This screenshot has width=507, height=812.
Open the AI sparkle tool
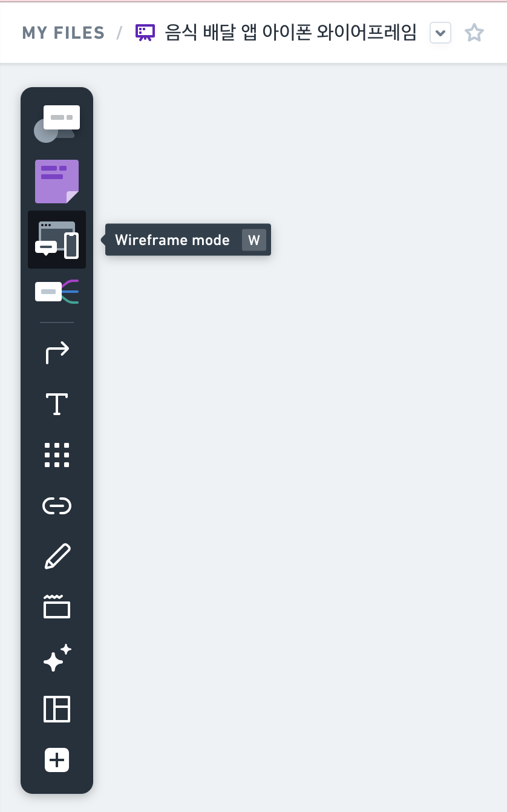coord(57,658)
